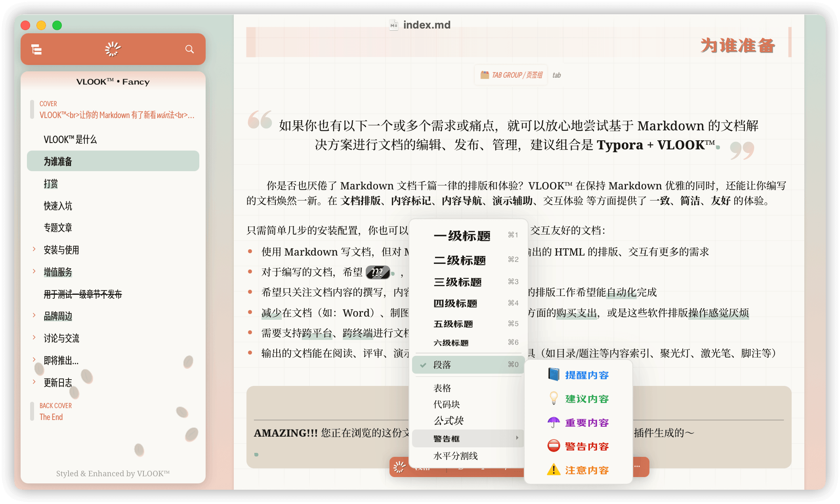Image resolution: width=840 pixels, height=504 pixels.
Task: Click the dark ??? blackout badge in list
Action: click(x=378, y=272)
